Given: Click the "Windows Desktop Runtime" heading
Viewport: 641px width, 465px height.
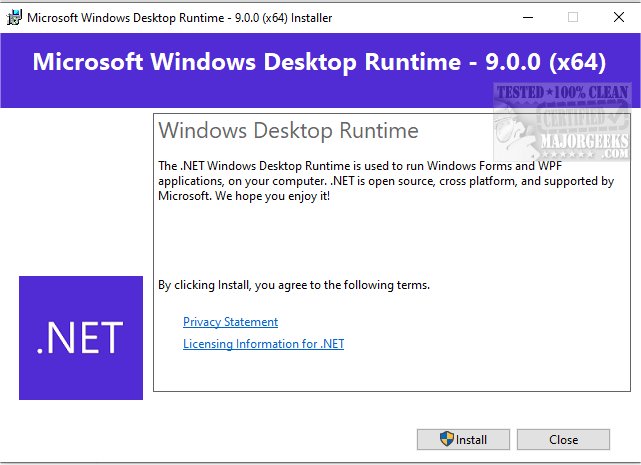Looking at the screenshot, I should tap(289, 131).
